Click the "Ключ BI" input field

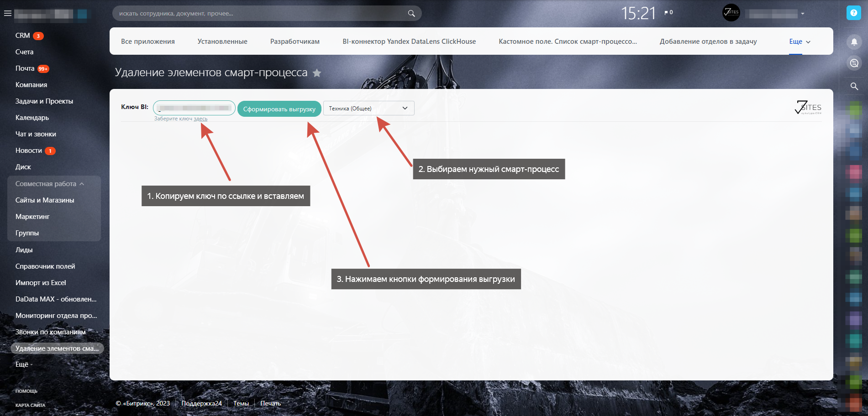coord(194,108)
